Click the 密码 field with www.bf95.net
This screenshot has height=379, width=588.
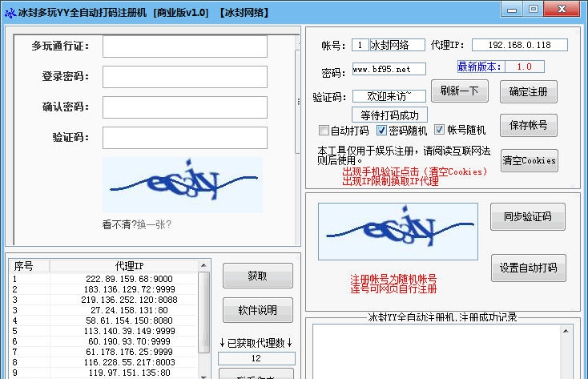point(389,69)
